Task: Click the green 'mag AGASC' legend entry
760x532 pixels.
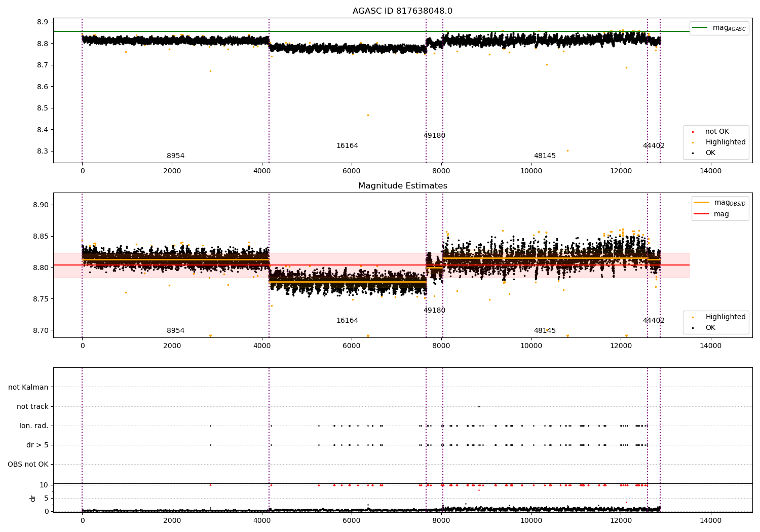Action: tap(719, 28)
